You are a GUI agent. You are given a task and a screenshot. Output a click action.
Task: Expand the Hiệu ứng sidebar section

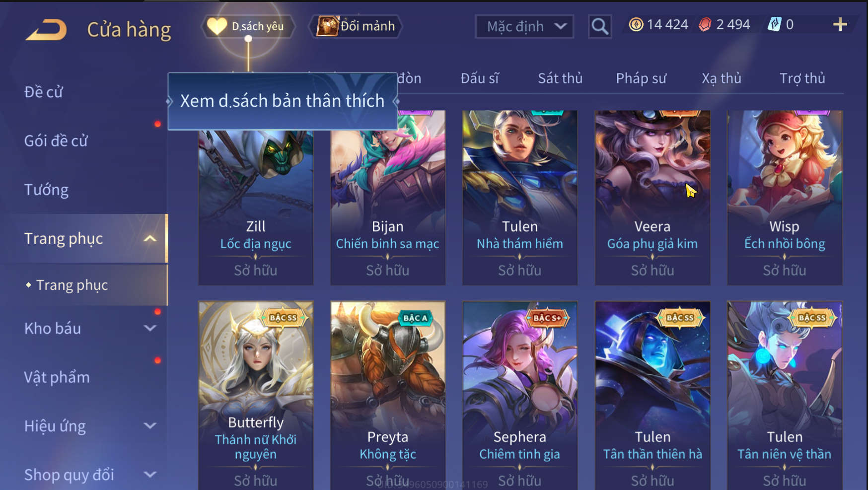(150, 425)
